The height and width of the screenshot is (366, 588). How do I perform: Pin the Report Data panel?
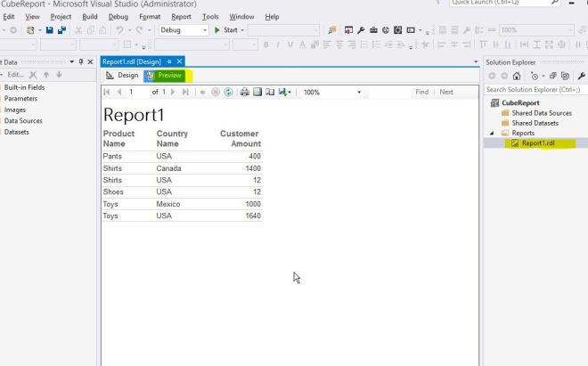click(x=80, y=61)
